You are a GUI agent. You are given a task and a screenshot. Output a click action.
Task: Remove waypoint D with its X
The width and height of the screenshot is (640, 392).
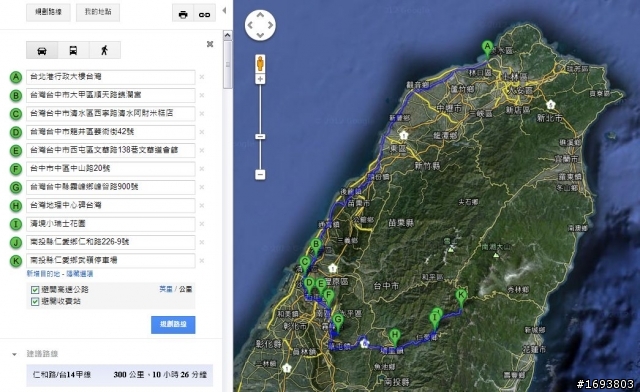tap(202, 132)
